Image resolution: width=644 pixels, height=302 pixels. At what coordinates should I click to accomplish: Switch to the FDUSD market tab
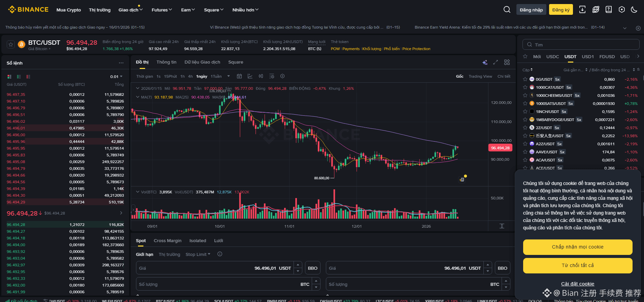tap(607, 56)
